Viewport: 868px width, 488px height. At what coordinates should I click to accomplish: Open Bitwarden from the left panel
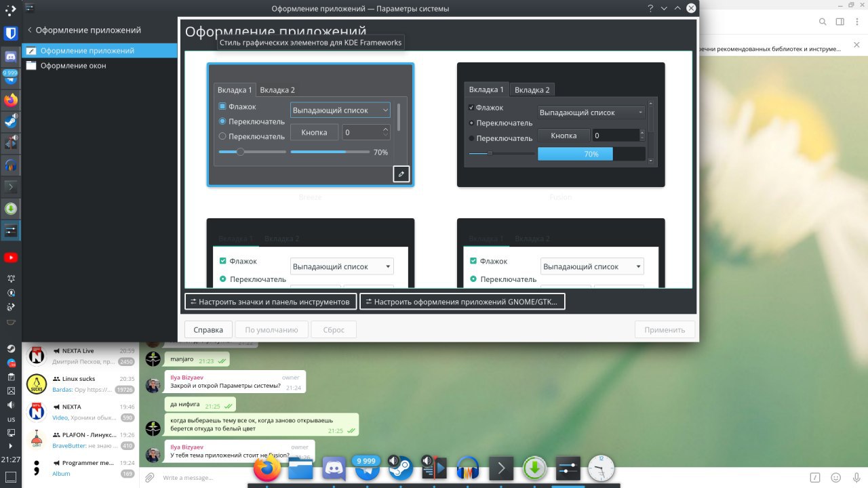(x=11, y=33)
